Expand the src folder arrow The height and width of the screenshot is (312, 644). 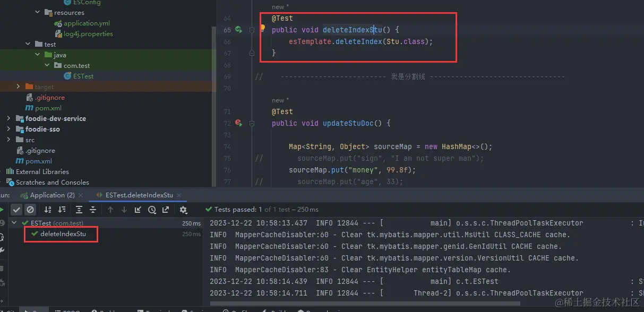point(8,140)
